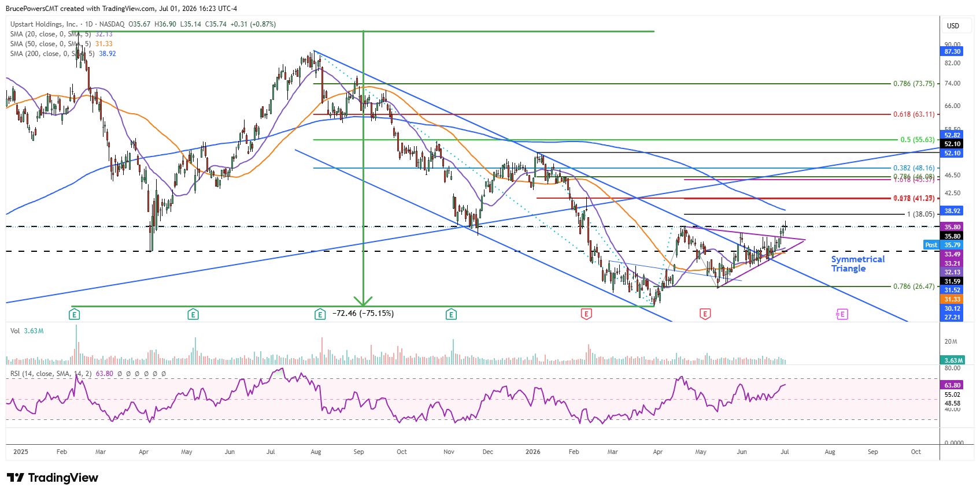This screenshot has width=980, height=495.
Task: Click the blue 52.82 price axis label
Action: pyautogui.click(x=952, y=135)
